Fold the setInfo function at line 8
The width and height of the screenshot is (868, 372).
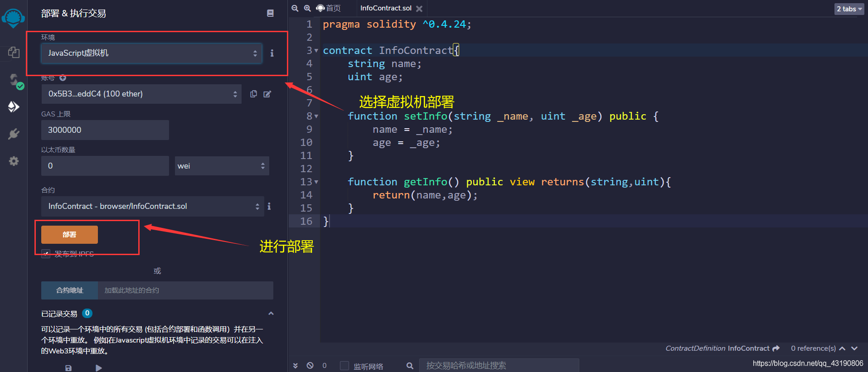[316, 116]
